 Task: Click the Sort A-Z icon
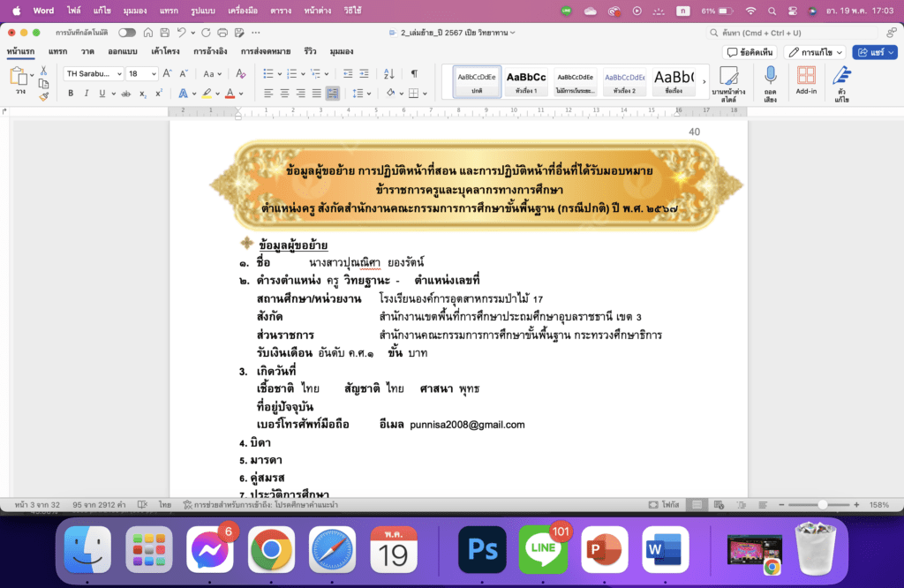click(389, 74)
